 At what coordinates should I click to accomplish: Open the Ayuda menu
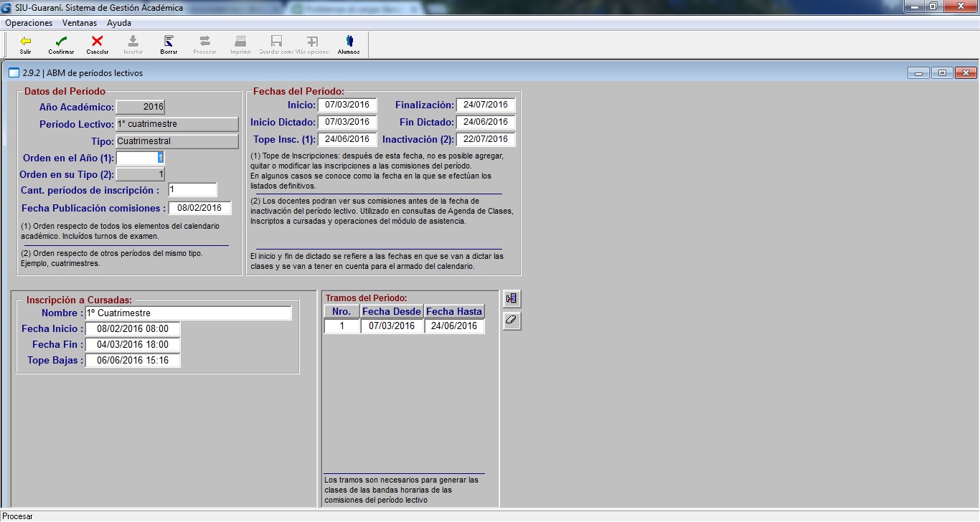click(x=119, y=23)
